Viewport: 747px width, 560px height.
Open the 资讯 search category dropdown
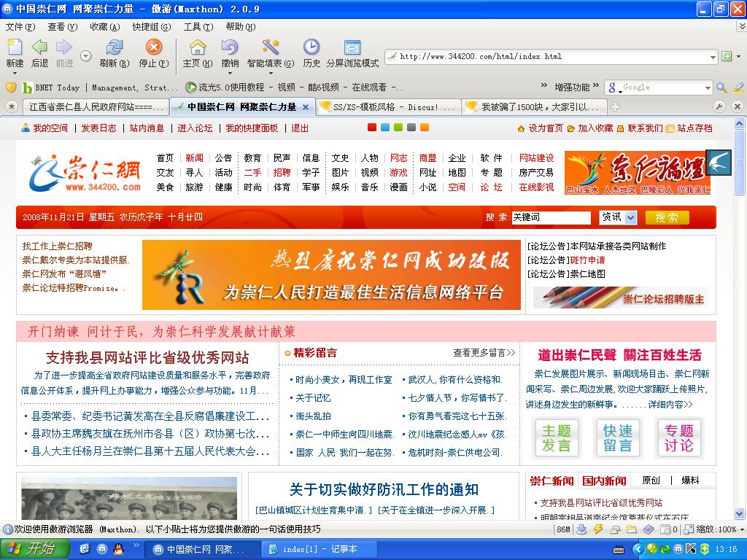click(x=630, y=217)
